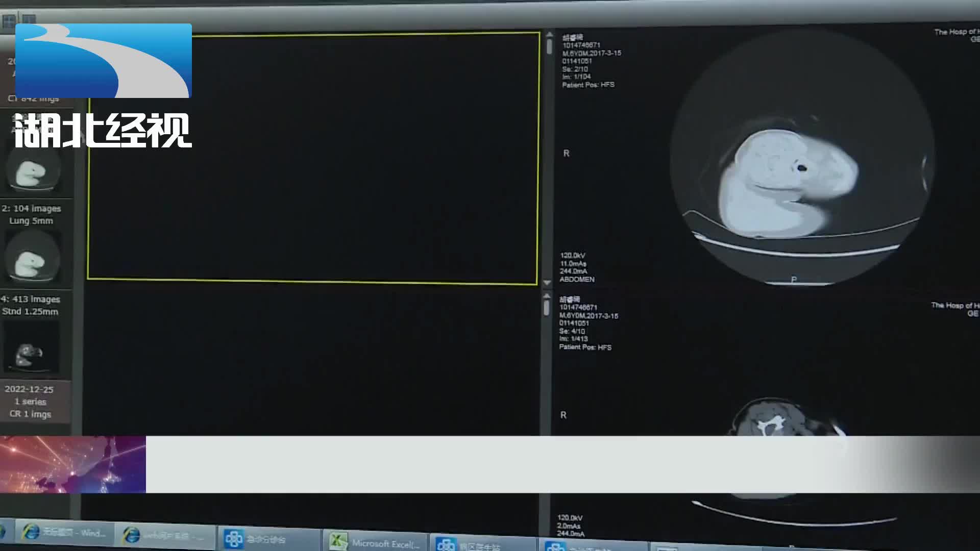Image resolution: width=980 pixels, height=551 pixels.
Task: Open the blue hospital app taskbar item left of Excel
Action: click(269, 539)
